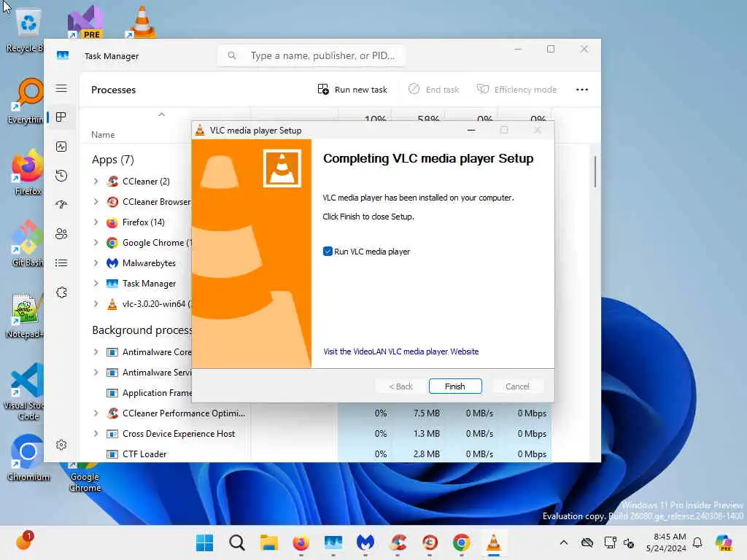Click the disabled Back button in VLC Setup
This screenshot has height=560, width=747.
(400, 386)
